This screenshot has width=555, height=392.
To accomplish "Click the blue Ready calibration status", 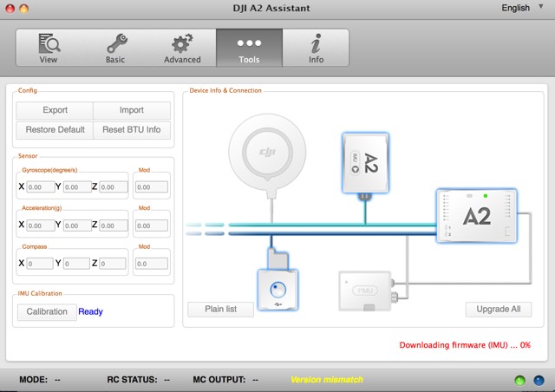I will (x=90, y=311).
